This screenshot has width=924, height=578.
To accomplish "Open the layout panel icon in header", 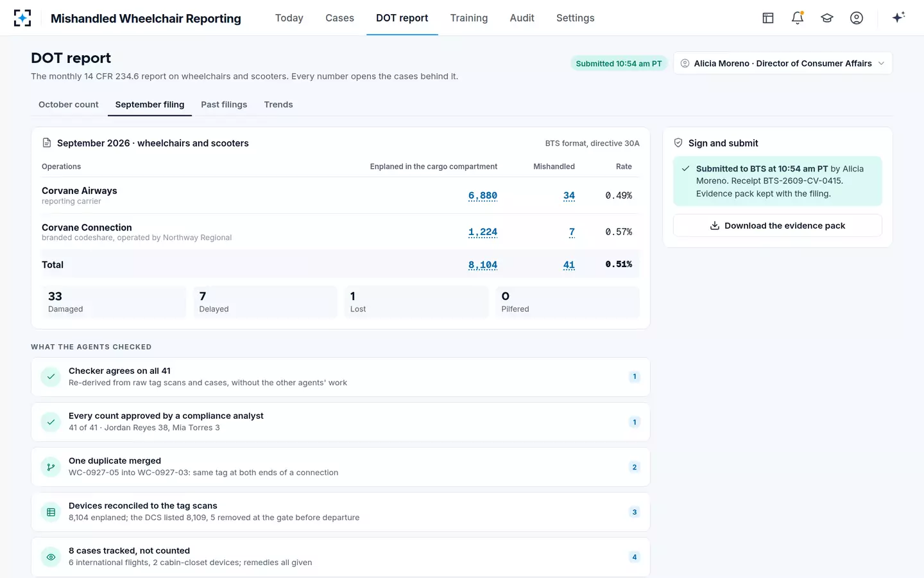I will coord(768,18).
